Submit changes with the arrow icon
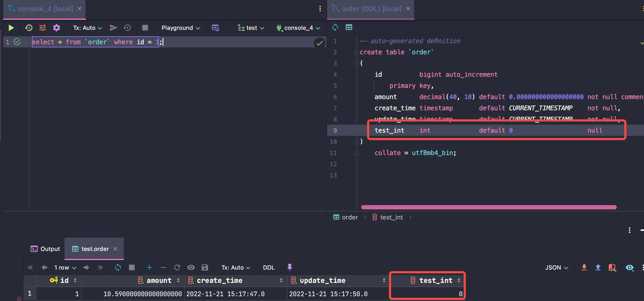The image size is (644, 301). [x=113, y=28]
